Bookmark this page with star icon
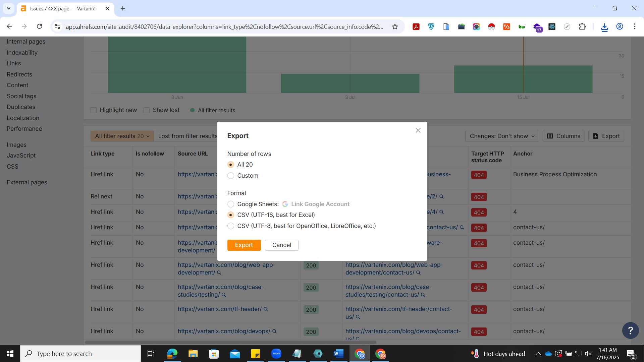This screenshot has height=362, width=644. [x=395, y=26]
